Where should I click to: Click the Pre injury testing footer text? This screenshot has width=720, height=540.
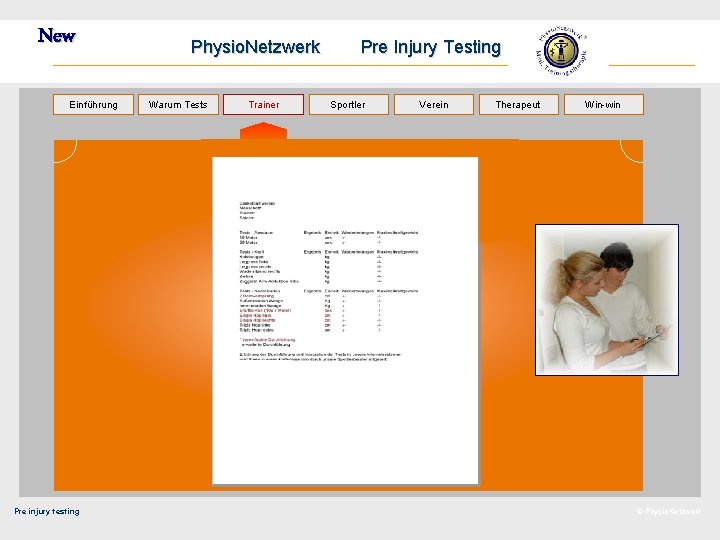(x=47, y=511)
